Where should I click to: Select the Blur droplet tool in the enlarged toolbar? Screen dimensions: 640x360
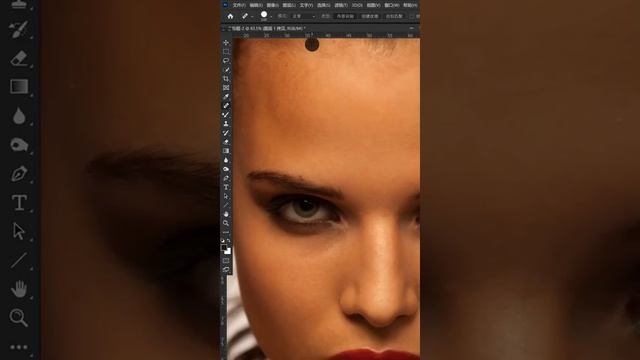click(x=19, y=116)
